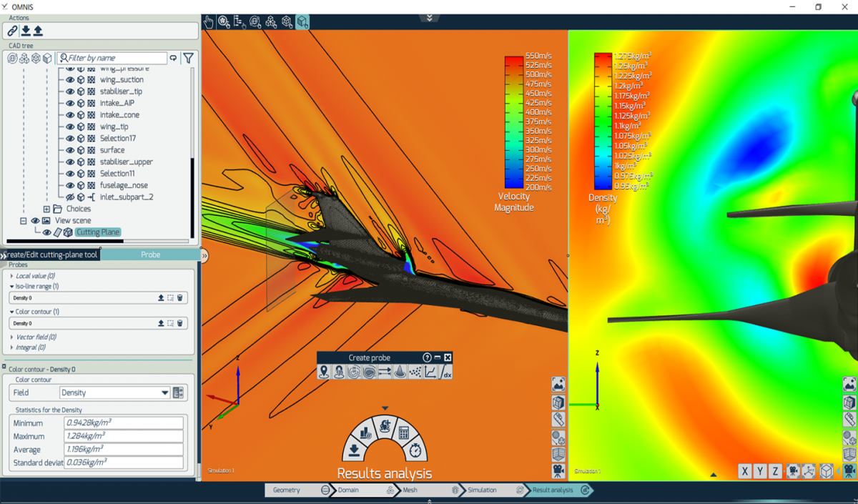858x504 pixels.
Task: Show the hidden inlet_subpart_2 item
Action: click(70, 197)
